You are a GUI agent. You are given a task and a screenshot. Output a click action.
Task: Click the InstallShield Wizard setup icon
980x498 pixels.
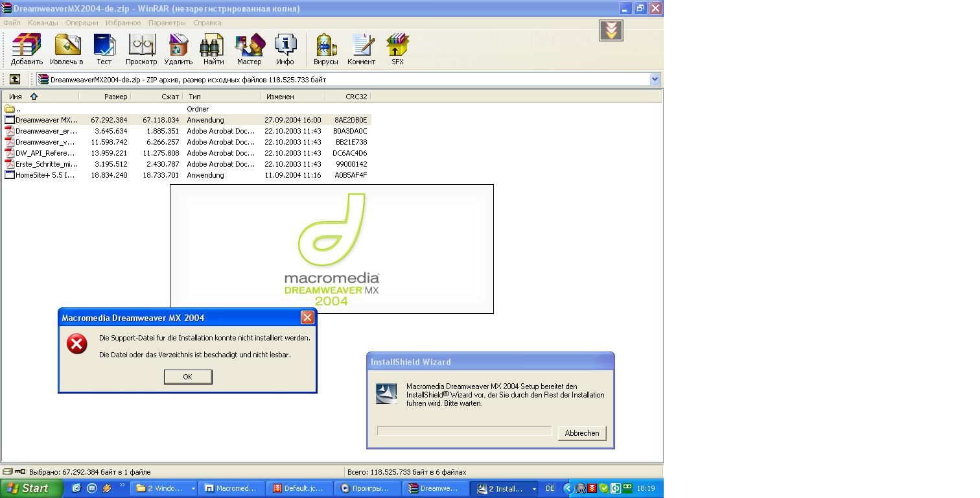click(x=386, y=394)
